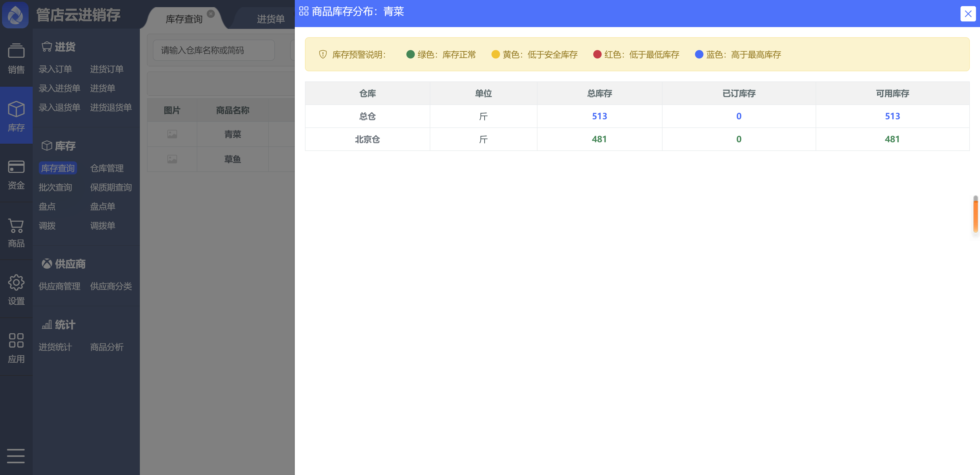980x475 pixels.
Task: Click the 青菜 row image placeholder
Action: click(x=172, y=134)
